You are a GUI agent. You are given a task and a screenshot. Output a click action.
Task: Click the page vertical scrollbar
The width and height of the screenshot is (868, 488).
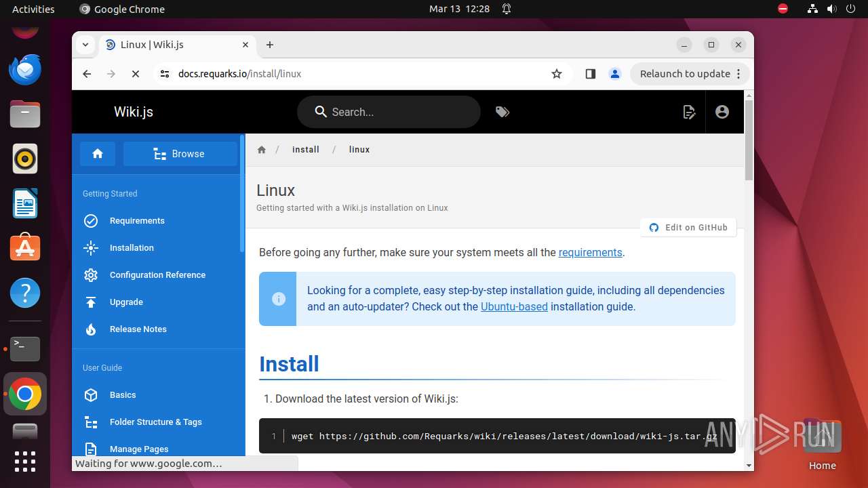[749, 140]
